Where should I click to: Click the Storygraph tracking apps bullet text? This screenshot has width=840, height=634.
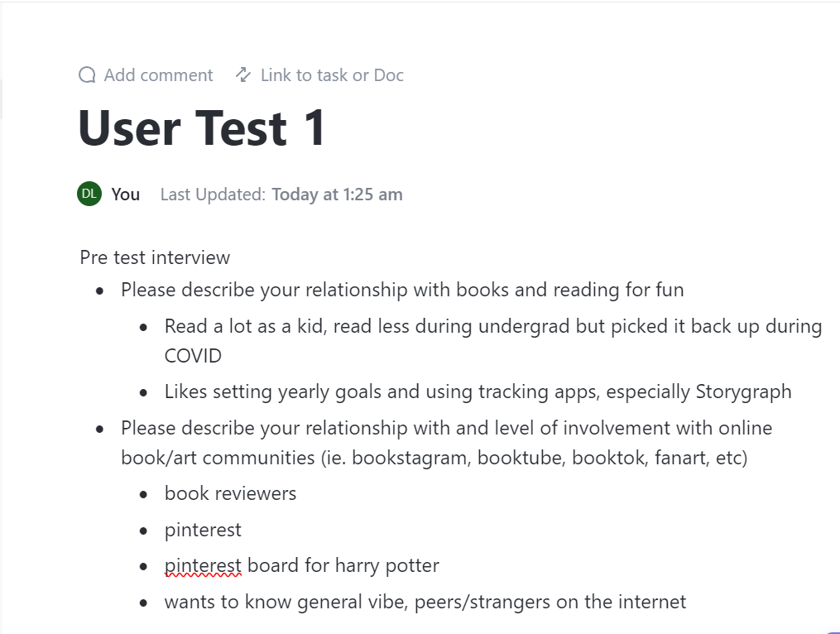click(478, 391)
